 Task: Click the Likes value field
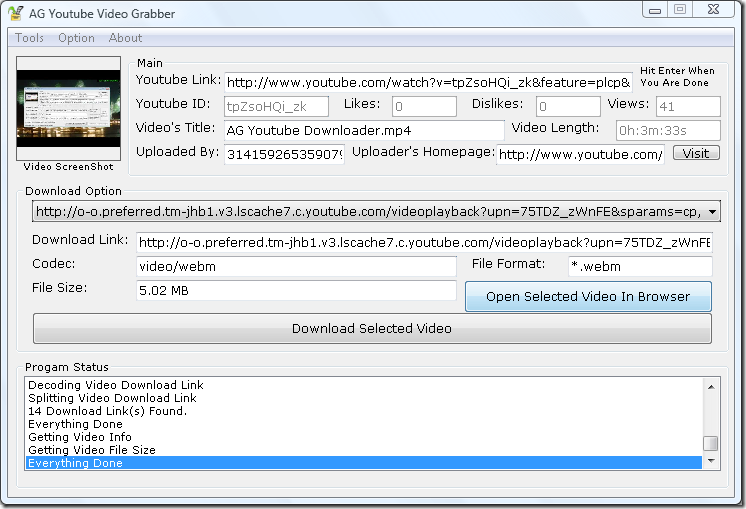click(424, 107)
